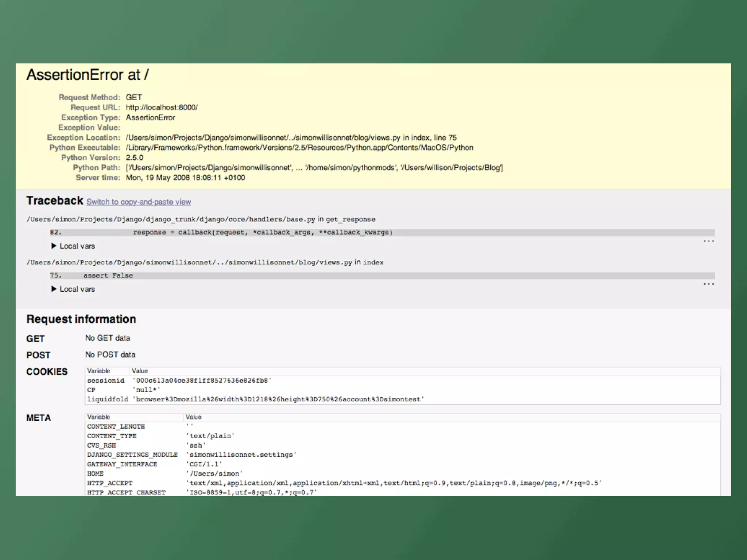
Task: Click the ellipsis in the Python Path list
Action: point(298,168)
